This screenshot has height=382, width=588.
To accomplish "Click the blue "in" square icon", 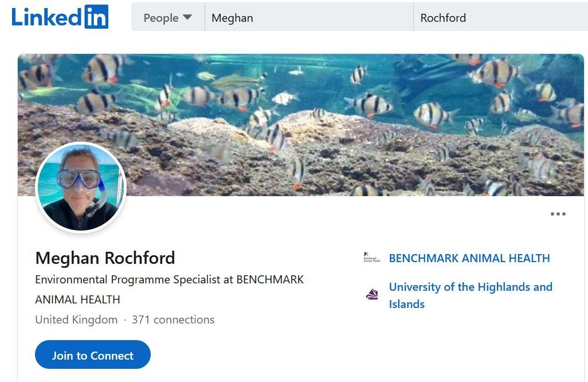I will pos(95,17).
